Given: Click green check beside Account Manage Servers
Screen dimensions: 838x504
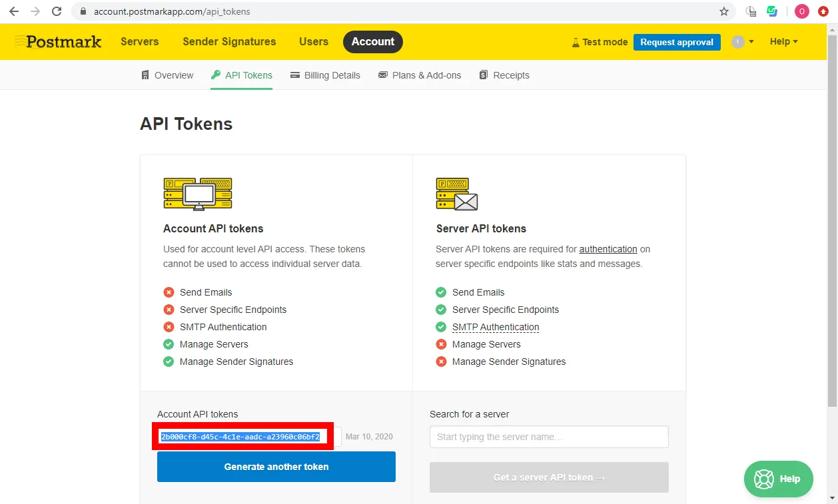Looking at the screenshot, I should click(169, 344).
